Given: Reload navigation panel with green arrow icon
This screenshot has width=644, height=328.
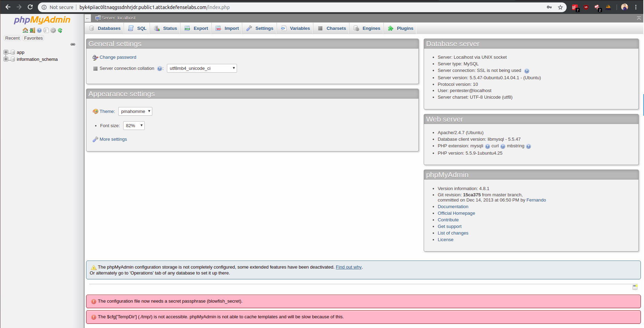Looking at the screenshot, I should [60, 31].
